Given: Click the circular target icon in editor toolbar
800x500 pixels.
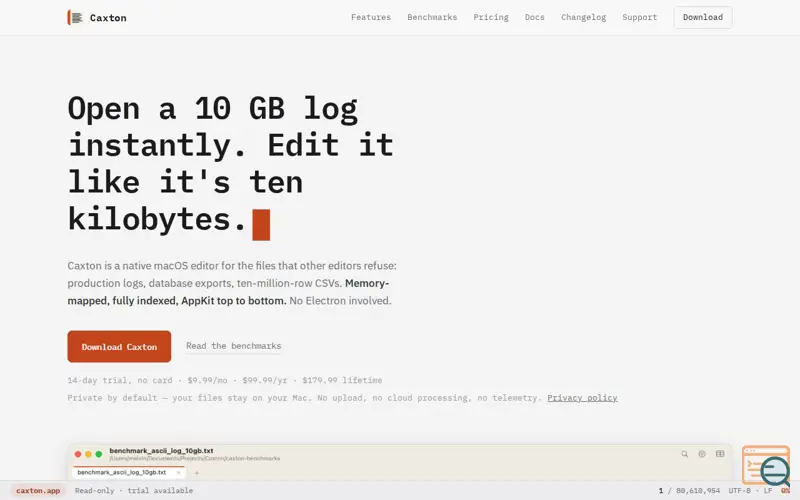Looking at the screenshot, I should (x=702, y=454).
